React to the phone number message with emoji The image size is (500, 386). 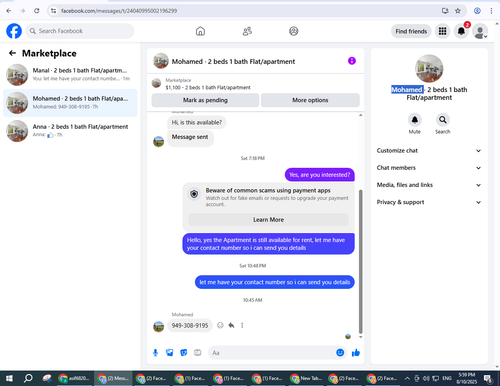point(220,325)
